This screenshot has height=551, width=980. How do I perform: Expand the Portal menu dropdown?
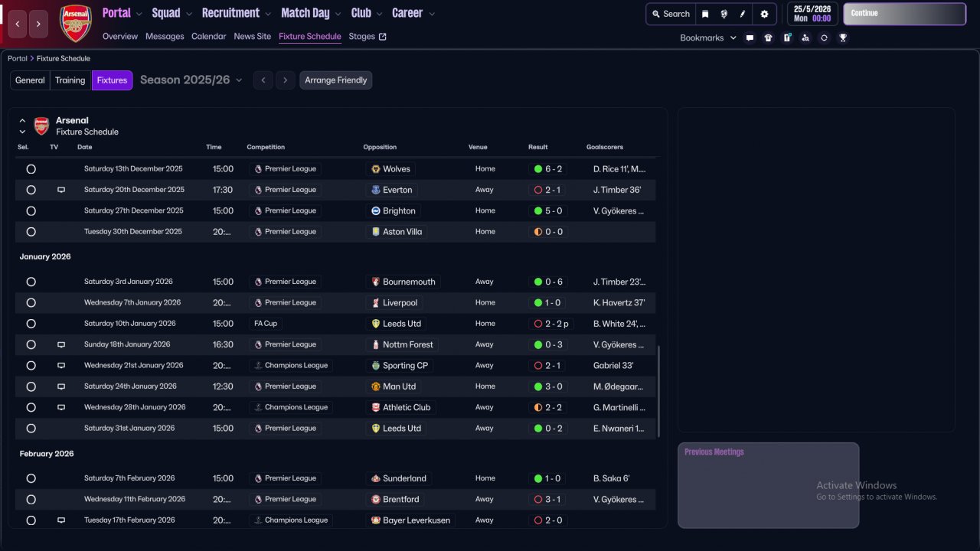click(139, 14)
